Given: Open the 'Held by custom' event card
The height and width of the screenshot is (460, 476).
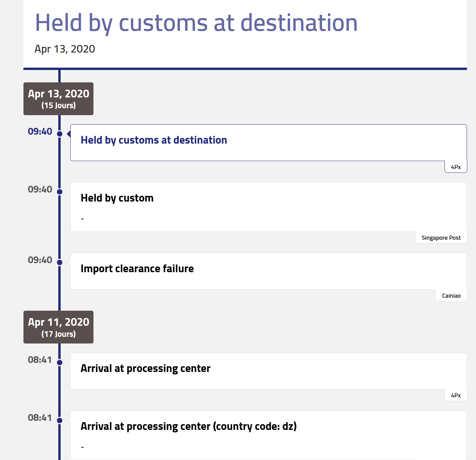Looking at the screenshot, I should tap(269, 207).
